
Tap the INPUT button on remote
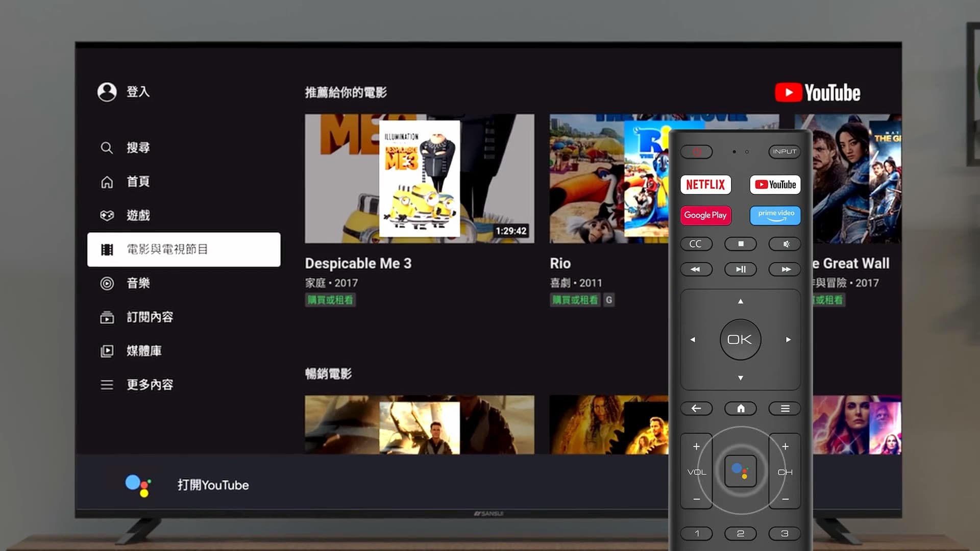[x=785, y=152]
